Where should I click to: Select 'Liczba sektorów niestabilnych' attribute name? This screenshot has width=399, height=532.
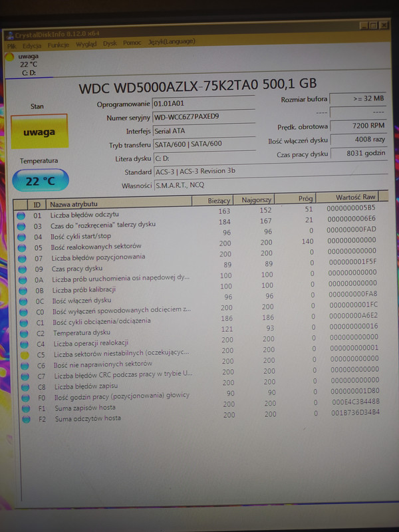(122, 354)
